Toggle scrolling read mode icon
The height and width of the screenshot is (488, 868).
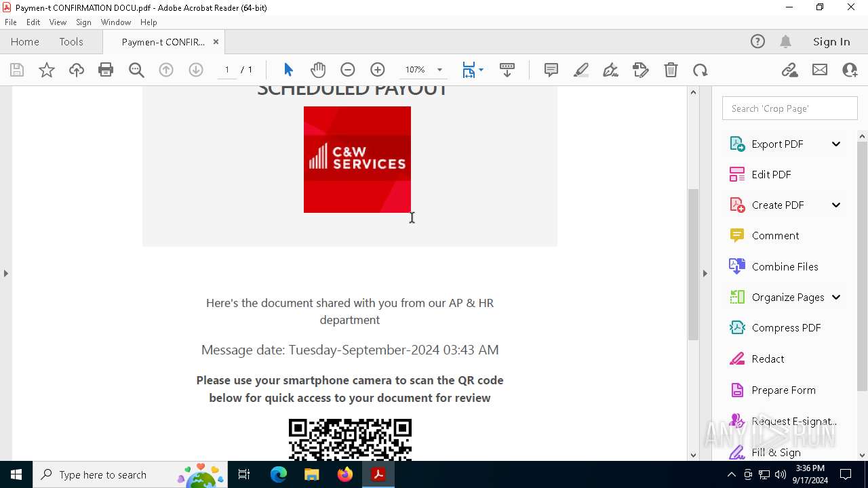(x=507, y=70)
